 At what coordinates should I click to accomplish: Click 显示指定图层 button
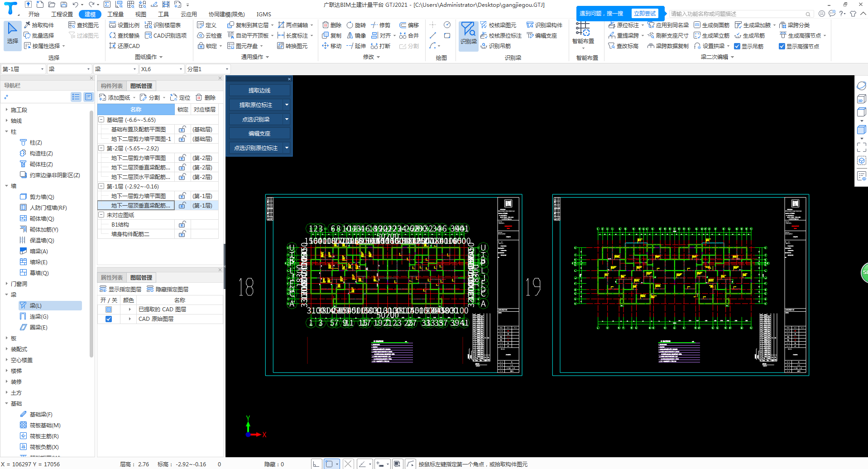pos(120,289)
